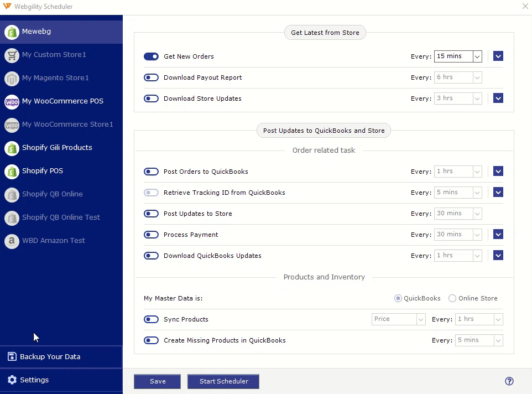Enable the Post Orders to QuickBooks toggle
This screenshot has width=532, height=394.
point(151,172)
